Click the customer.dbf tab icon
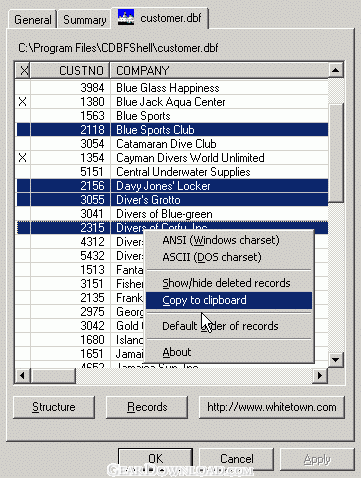The height and width of the screenshot is (478, 361). pyautogui.click(x=126, y=17)
